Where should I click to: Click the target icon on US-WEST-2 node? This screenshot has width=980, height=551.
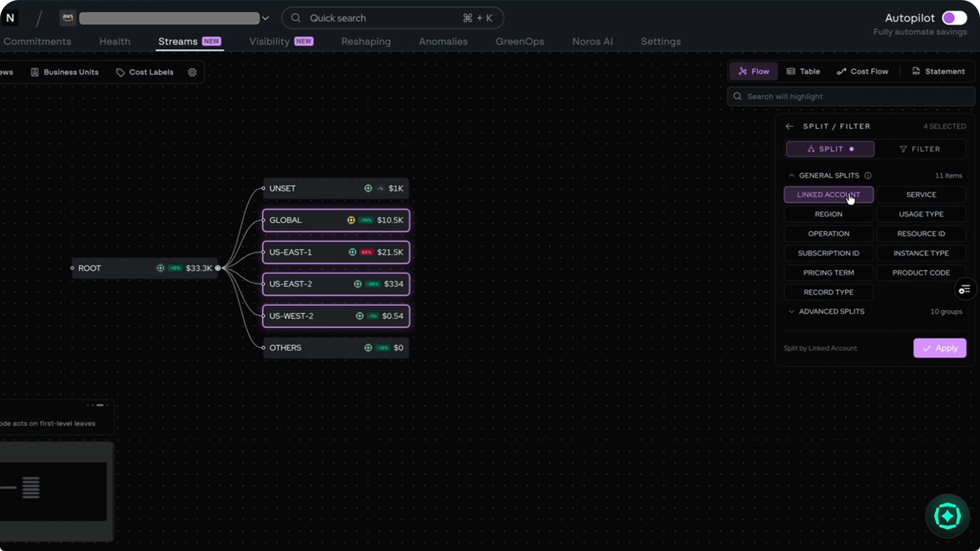[x=360, y=316]
